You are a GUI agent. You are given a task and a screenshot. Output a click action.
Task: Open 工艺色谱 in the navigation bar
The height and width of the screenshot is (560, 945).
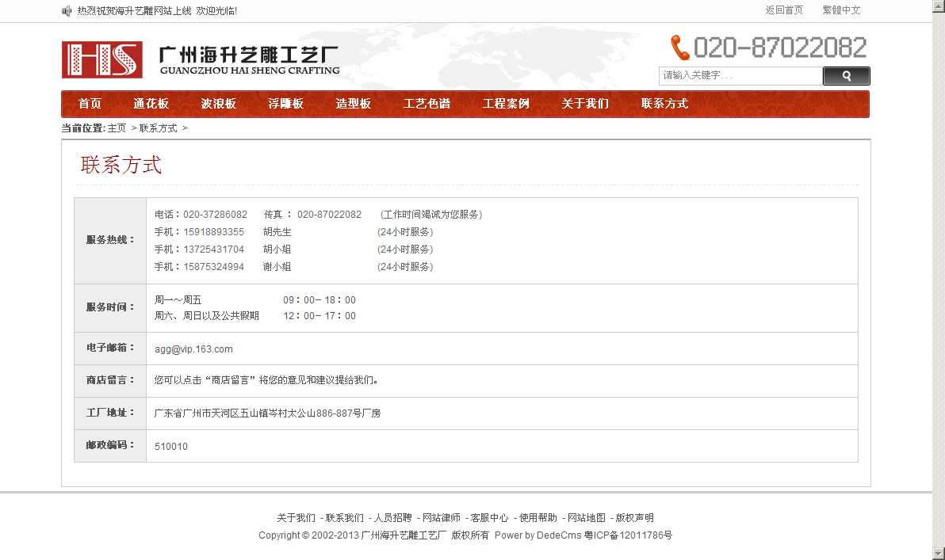(427, 104)
